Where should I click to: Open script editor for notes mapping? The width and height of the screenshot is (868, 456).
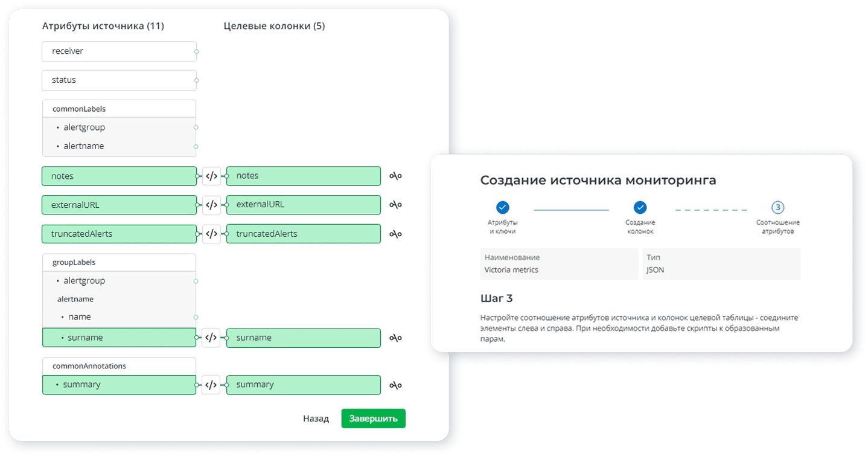pos(211,176)
